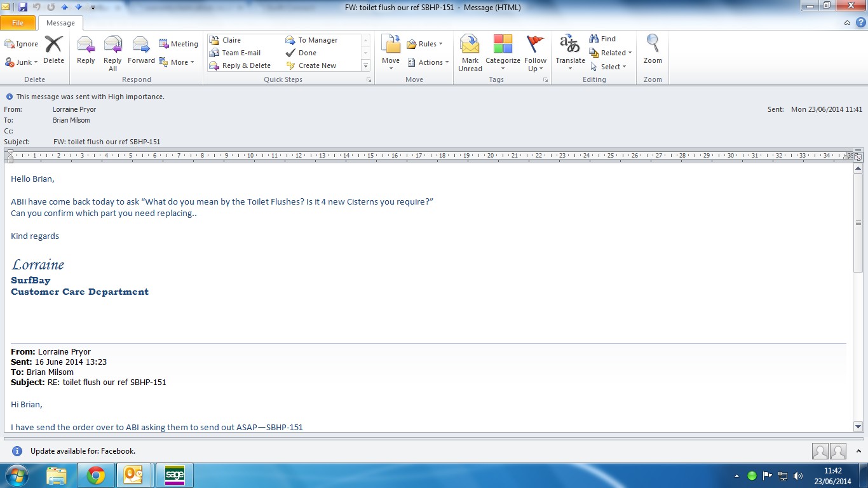The image size is (868, 488).
Task: Expand the Quick Steps gallery
Action: (365, 65)
